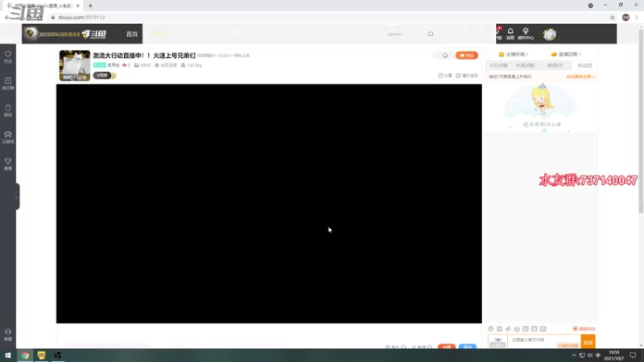The image size is (644, 362).
Task: Click the envelope icon above chat box
Action: (x=499, y=329)
